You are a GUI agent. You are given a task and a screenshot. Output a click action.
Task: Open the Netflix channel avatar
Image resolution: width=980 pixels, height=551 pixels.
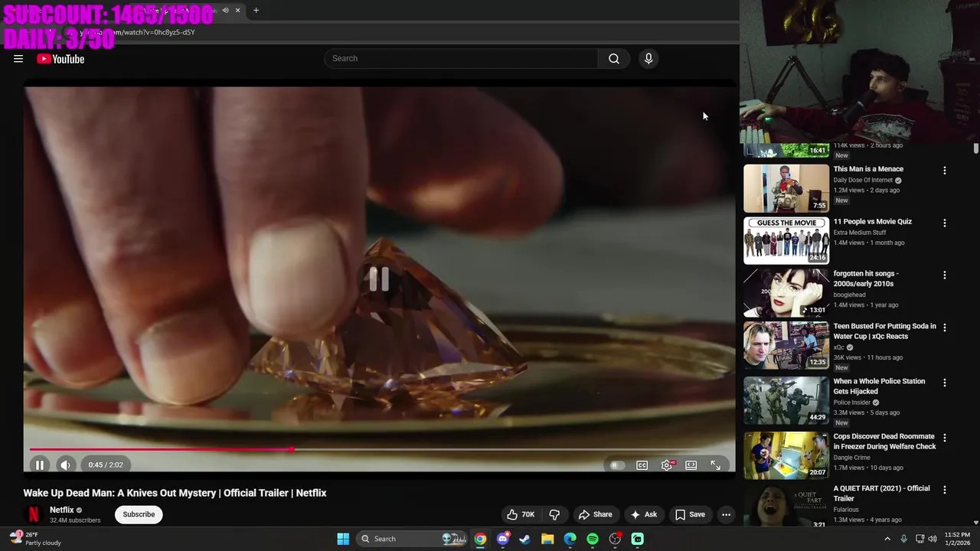click(x=33, y=514)
